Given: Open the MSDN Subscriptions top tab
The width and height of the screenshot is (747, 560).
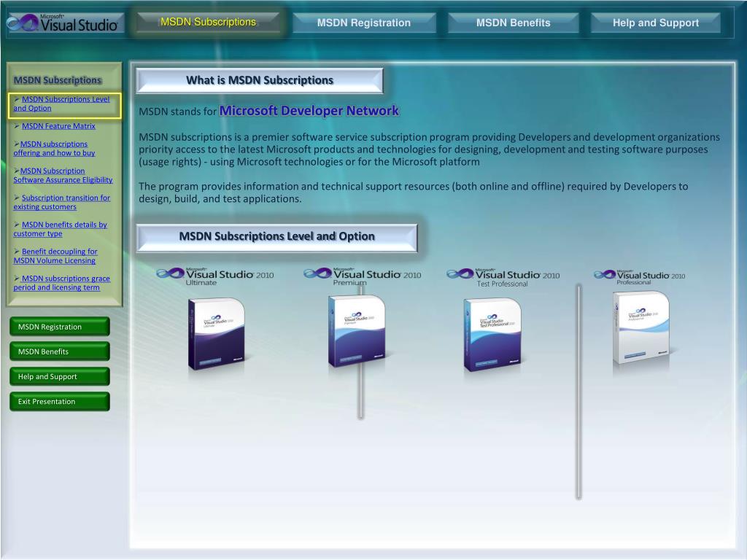Looking at the screenshot, I should tap(208, 22).
